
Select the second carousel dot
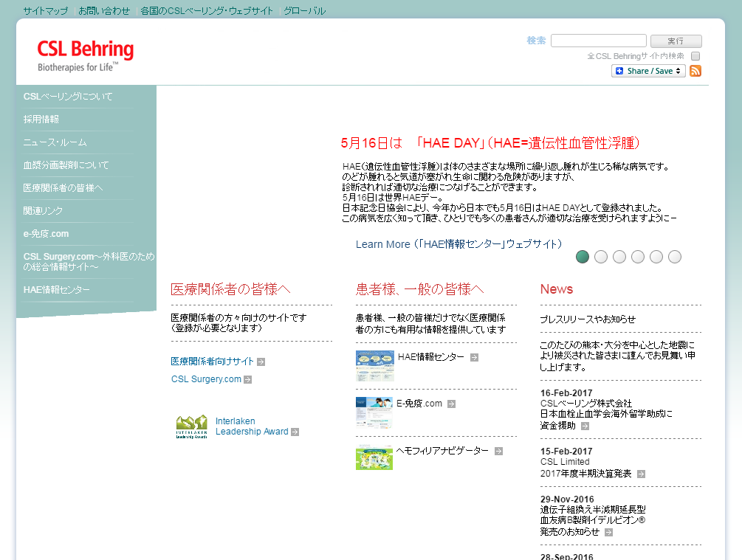(601, 257)
